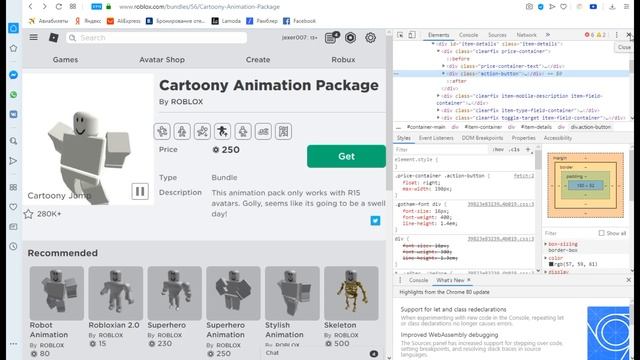The image size is (640, 360).
Task: Expand the toggle-target item-field-container node
Action: click(x=438, y=118)
